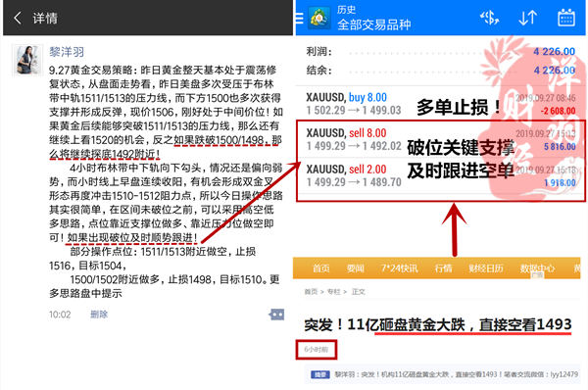Click the 首页 breadcrumb link

click(311, 292)
